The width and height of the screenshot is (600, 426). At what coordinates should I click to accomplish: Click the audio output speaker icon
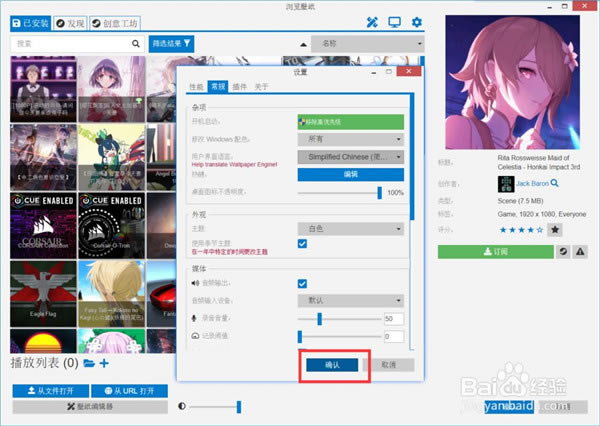(195, 283)
